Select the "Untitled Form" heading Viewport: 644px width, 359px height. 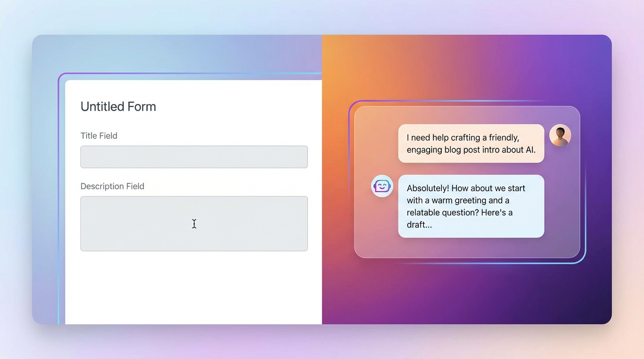click(x=118, y=107)
